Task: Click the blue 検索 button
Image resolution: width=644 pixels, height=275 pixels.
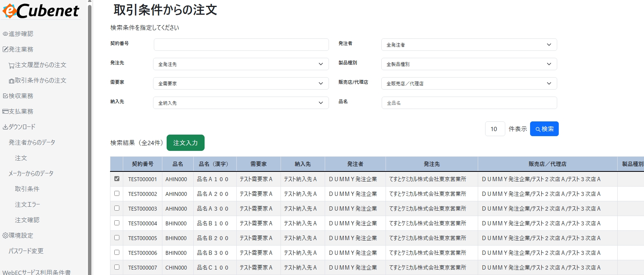Action: tap(544, 129)
